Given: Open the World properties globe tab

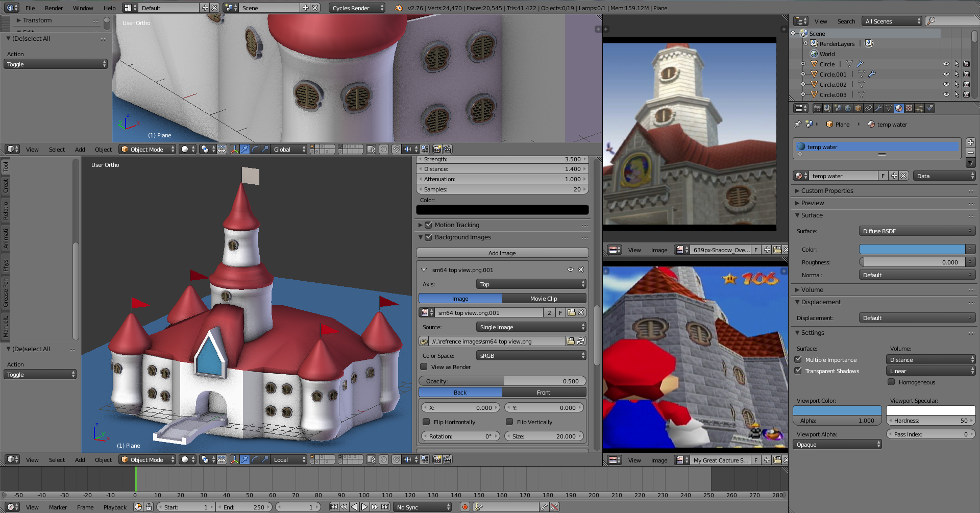Looking at the screenshot, I should click(x=848, y=108).
